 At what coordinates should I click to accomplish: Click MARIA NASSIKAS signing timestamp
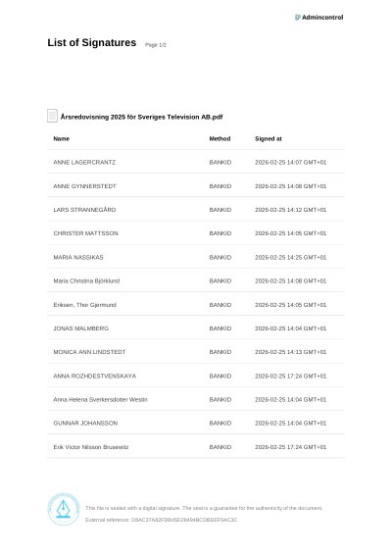291,257
